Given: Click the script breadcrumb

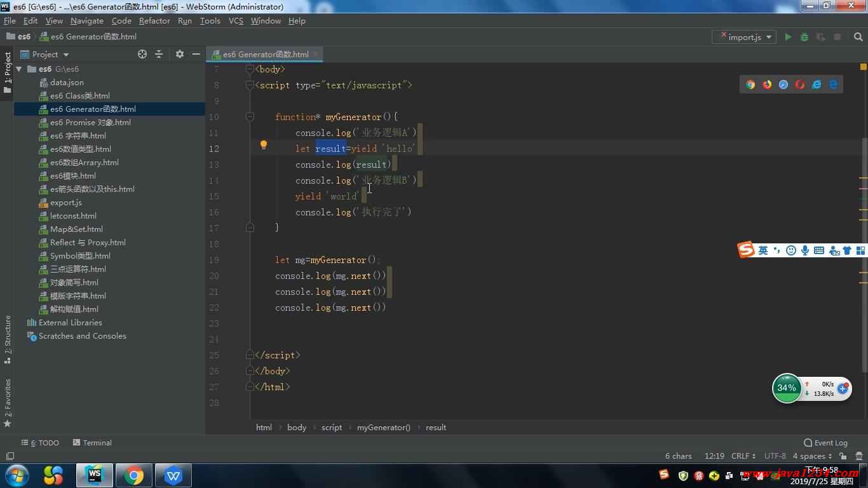Looking at the screenshot, I should pos(332,428).
